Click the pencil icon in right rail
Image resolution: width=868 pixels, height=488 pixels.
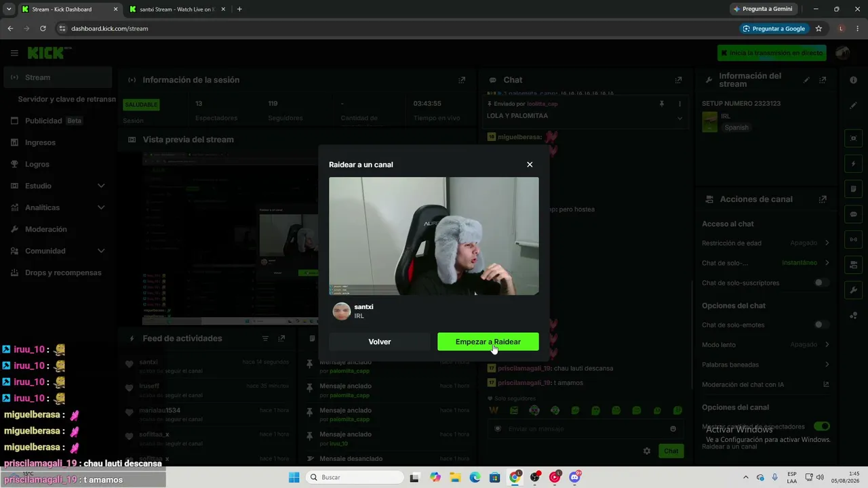pos(853,106)
